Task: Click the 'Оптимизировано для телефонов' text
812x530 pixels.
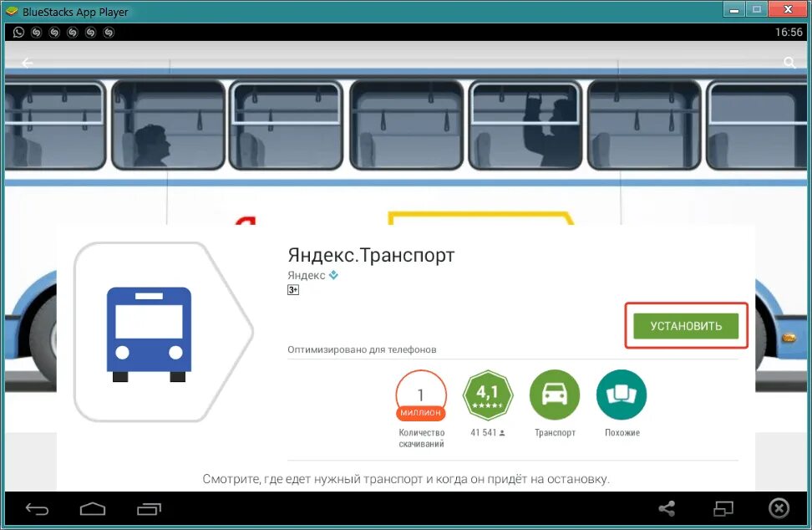Action: [x=362, y=349]
